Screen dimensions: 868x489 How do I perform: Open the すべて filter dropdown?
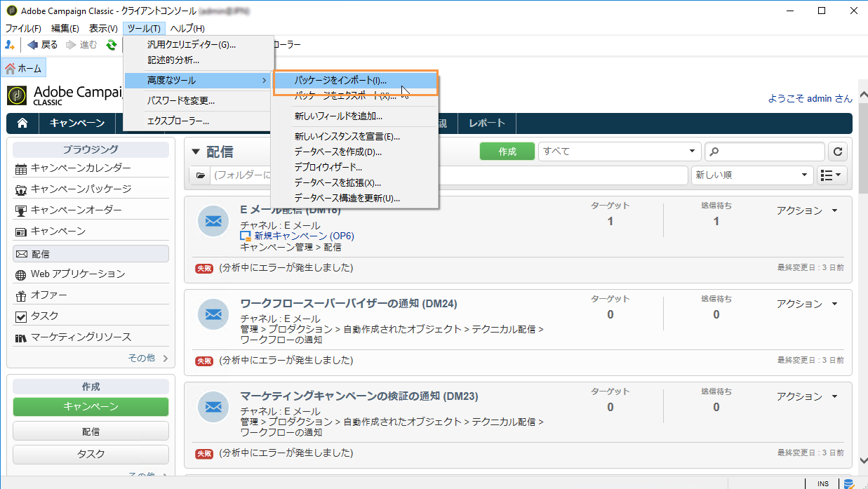tap(620, 152)
